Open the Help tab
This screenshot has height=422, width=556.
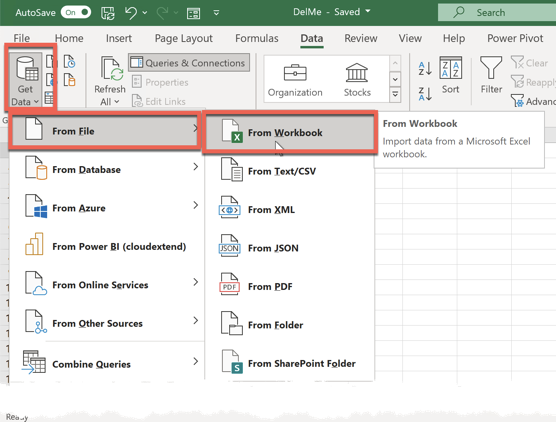pos(454,38)
